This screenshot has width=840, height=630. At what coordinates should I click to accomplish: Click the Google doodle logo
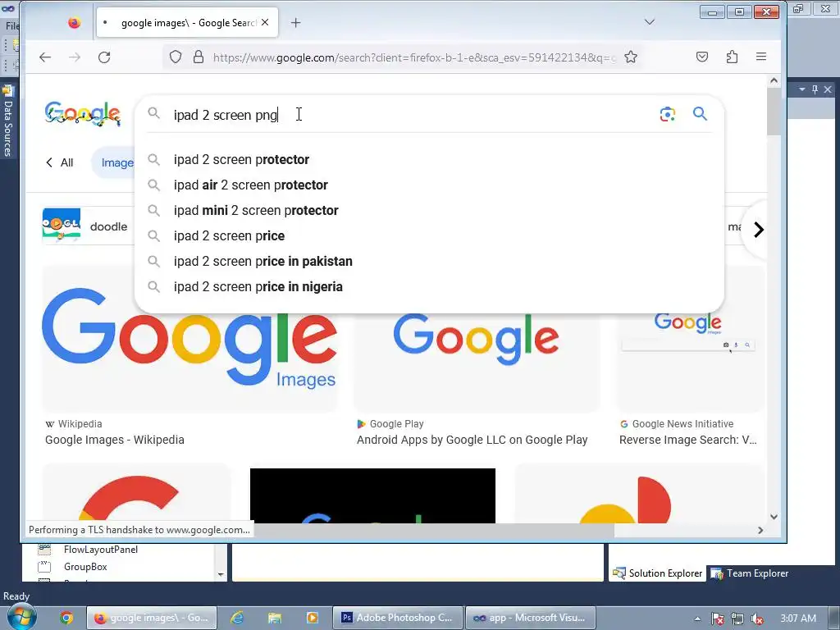[x=83, y=113]
